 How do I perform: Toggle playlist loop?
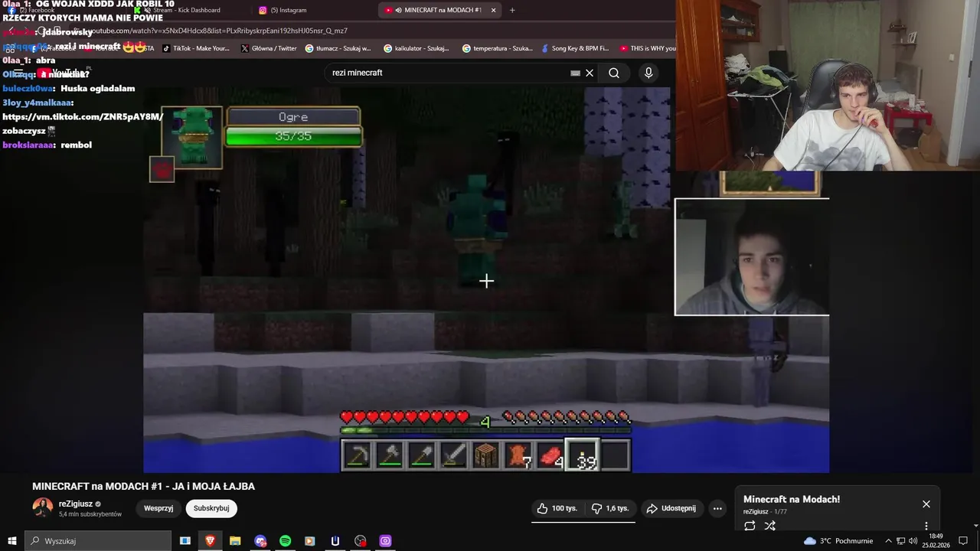tap(750, 526)
